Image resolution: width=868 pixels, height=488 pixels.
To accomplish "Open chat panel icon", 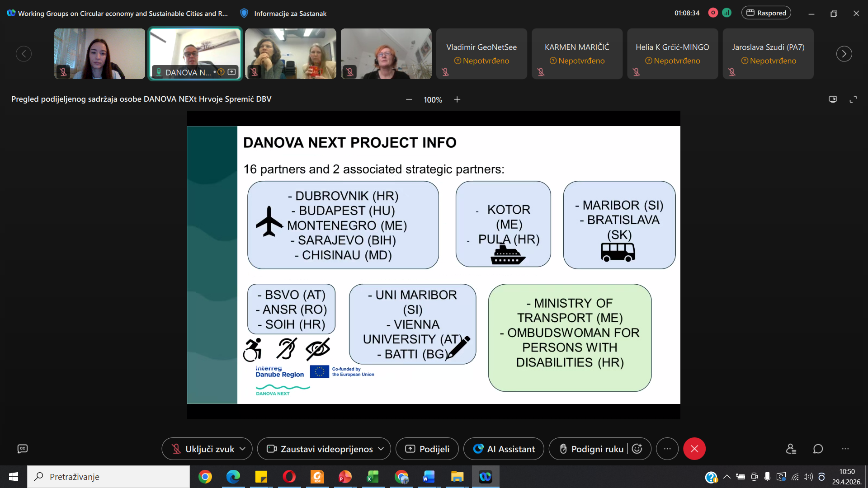I will [818, 449].
